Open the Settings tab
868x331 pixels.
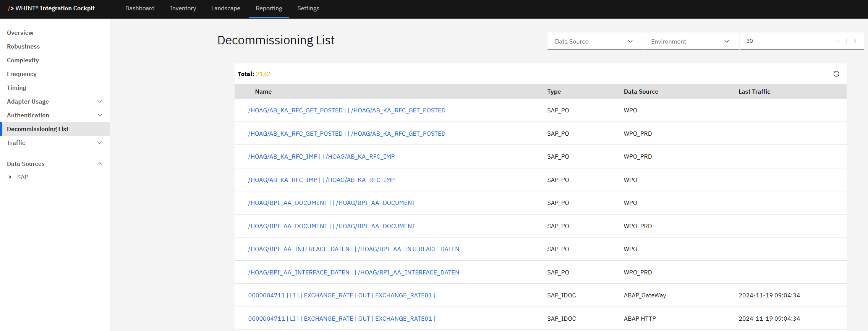(x=308, y=8)
